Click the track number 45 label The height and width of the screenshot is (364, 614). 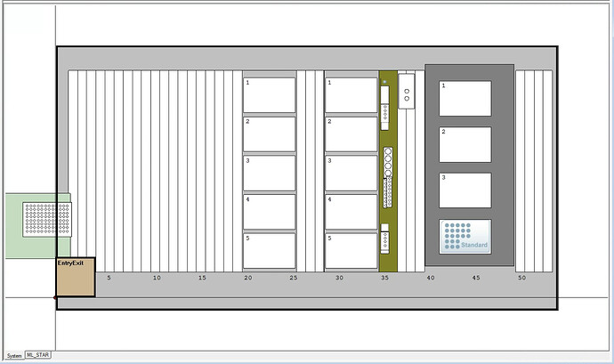click(476, 278)
